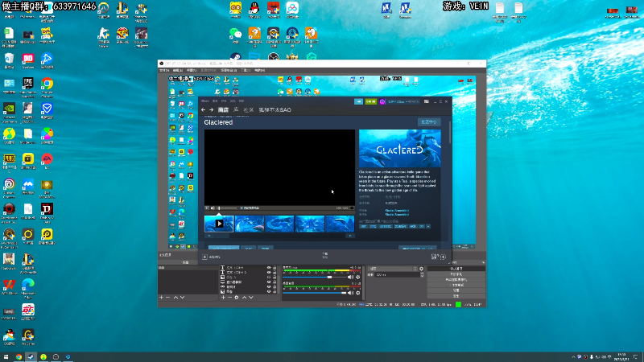
Task: Open source properties gear in sources toolbar
Action: pyautogui.click(x=237, y=297)
